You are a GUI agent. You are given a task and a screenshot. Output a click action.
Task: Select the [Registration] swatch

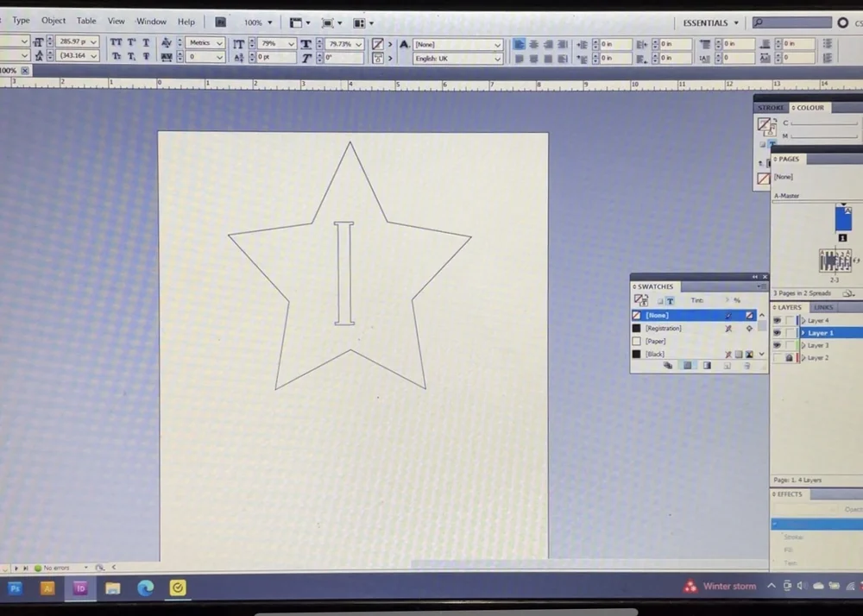click(694, 329)
